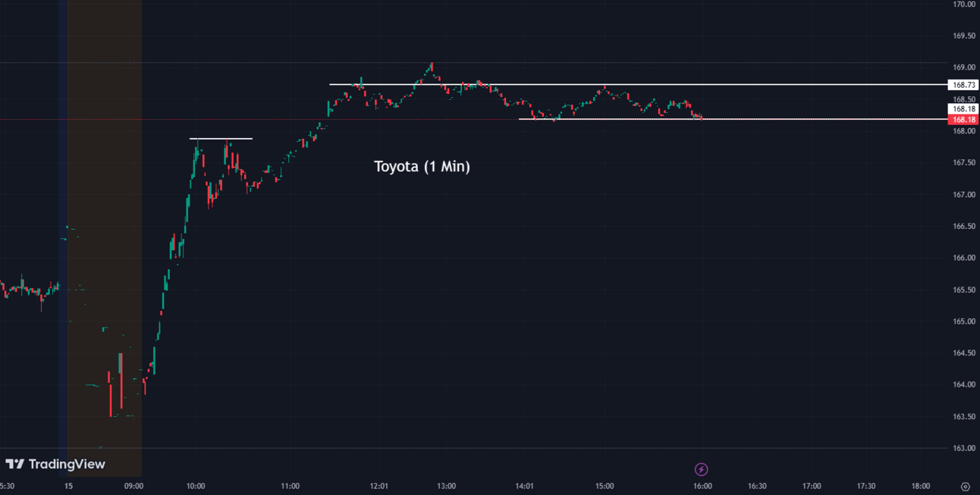
Task: Click the 164.00 price scale label
Action: [964, 385]
